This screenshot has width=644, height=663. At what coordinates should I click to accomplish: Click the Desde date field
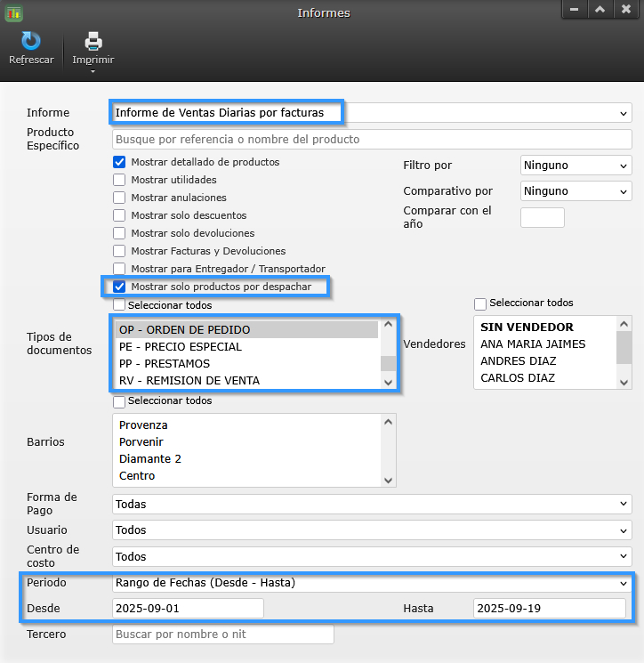188,609
